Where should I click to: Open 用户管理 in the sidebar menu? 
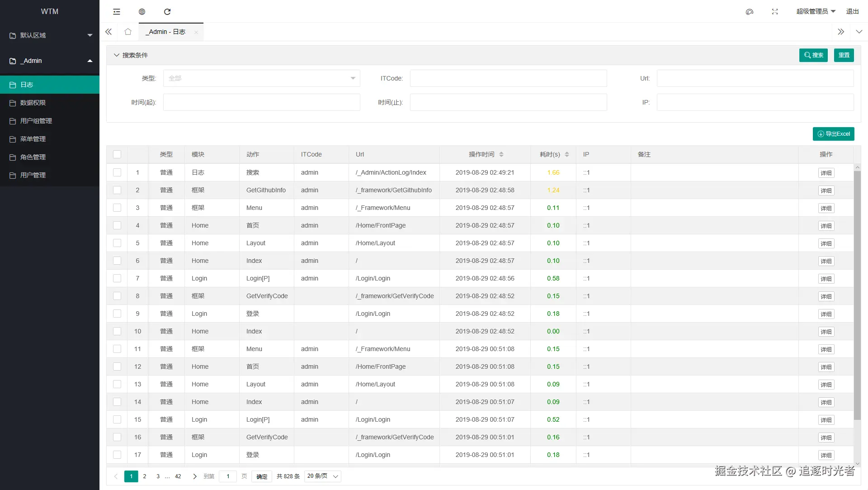[33, 175]
